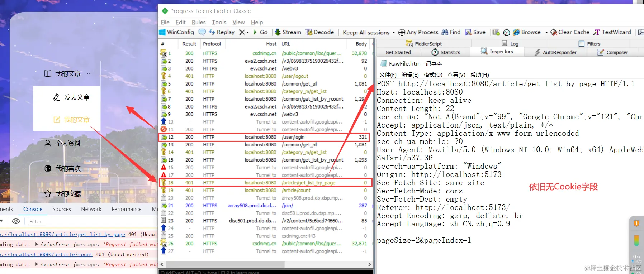Switch to the AutoResponder tab
Viewport: 644px width, 274px height.
(555, 52)
